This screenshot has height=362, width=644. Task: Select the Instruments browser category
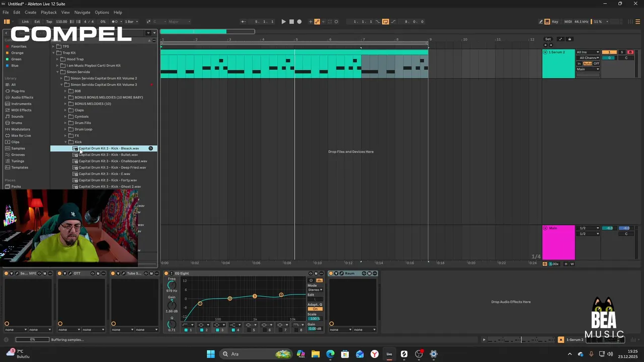click(21, 104)
